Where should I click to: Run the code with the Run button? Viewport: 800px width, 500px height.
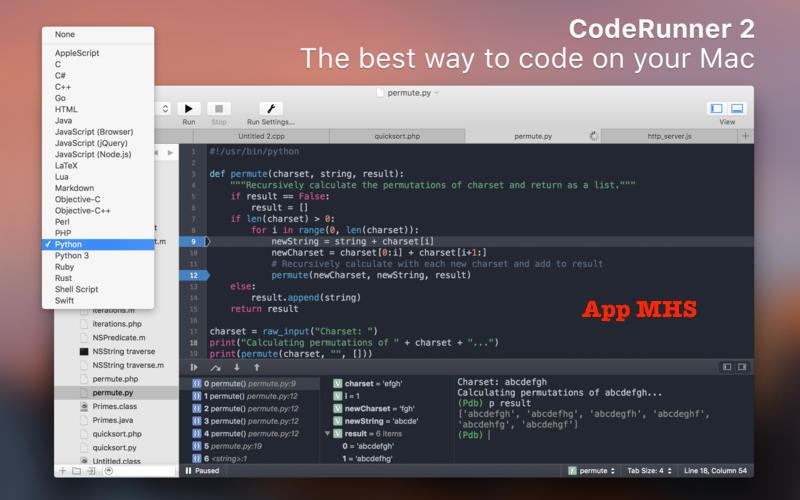point(189,109)
